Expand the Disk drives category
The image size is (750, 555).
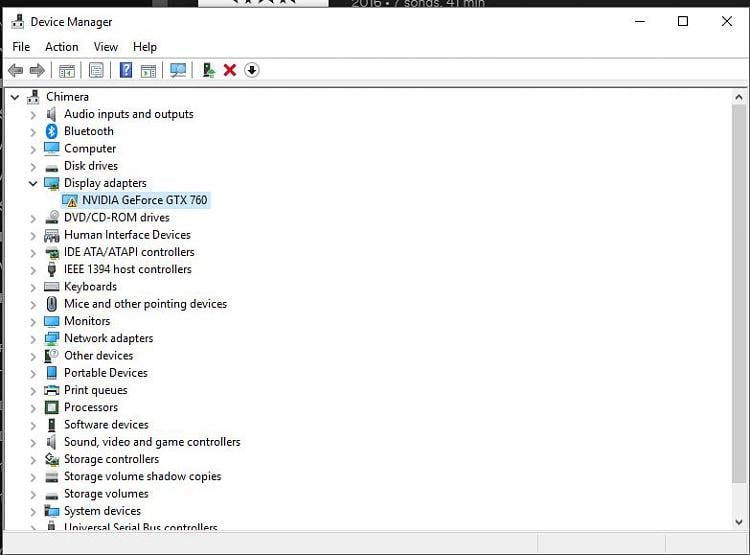point(33,167)
